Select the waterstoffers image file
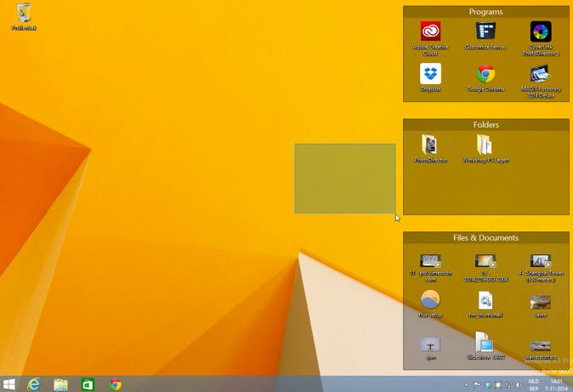573x392 pixels. tap(541, 350)
